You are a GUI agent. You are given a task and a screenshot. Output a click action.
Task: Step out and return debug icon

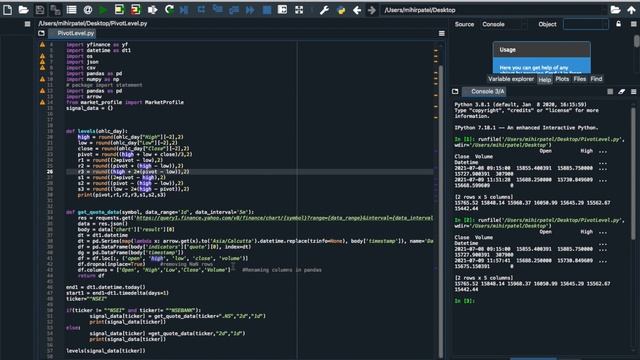tap(233, 10)
